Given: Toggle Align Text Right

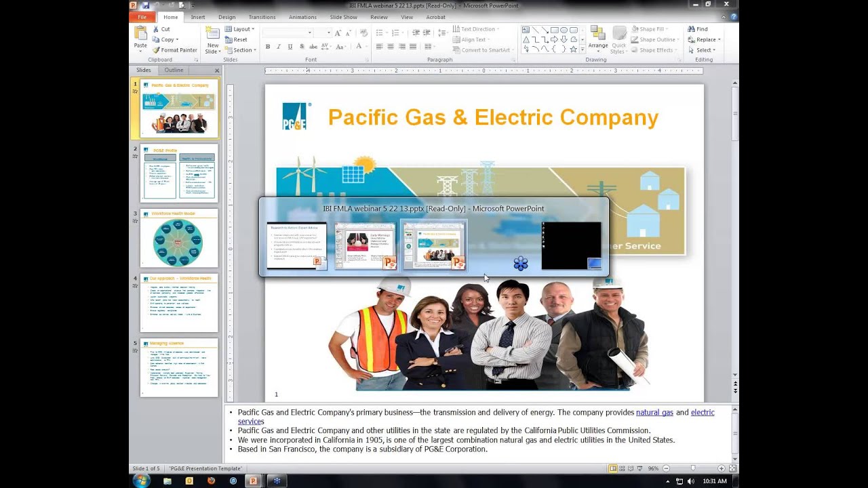Looking at the screenshot, I should [401, 47].
